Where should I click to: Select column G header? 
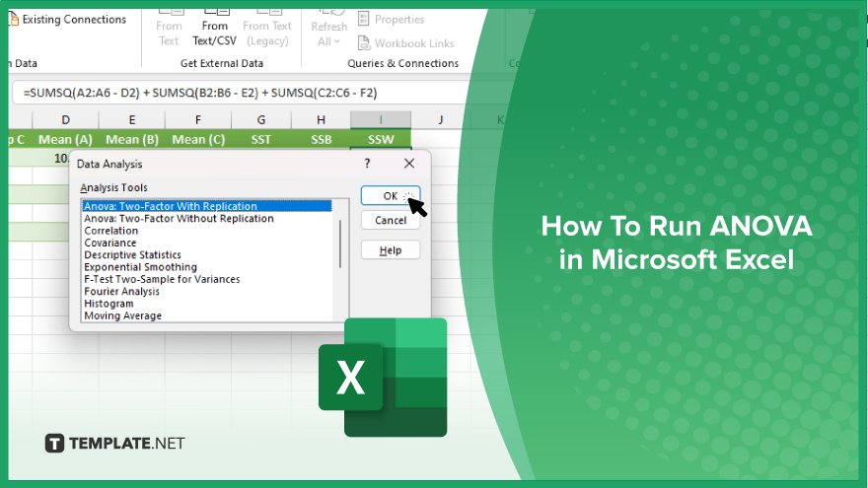coord(261,119)
